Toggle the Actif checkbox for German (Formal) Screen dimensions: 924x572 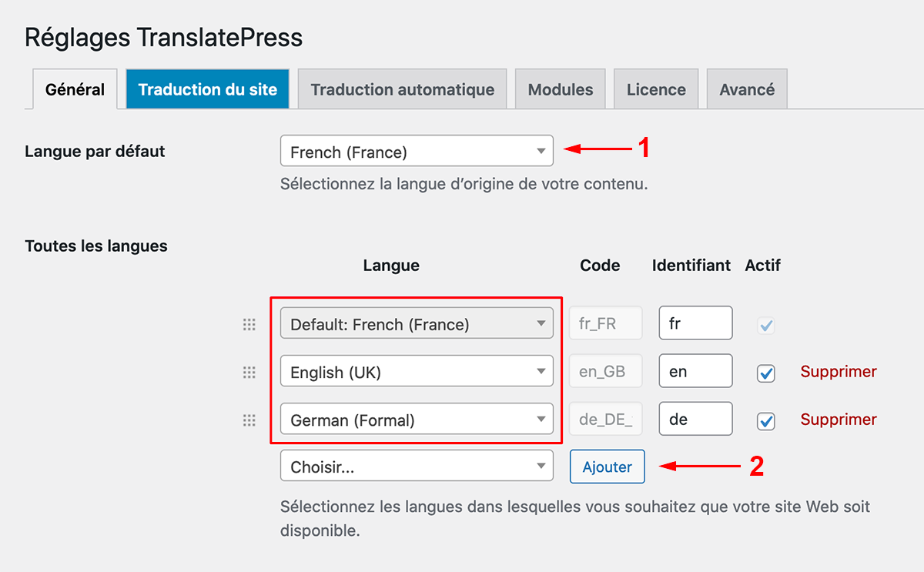click(765, 421)
